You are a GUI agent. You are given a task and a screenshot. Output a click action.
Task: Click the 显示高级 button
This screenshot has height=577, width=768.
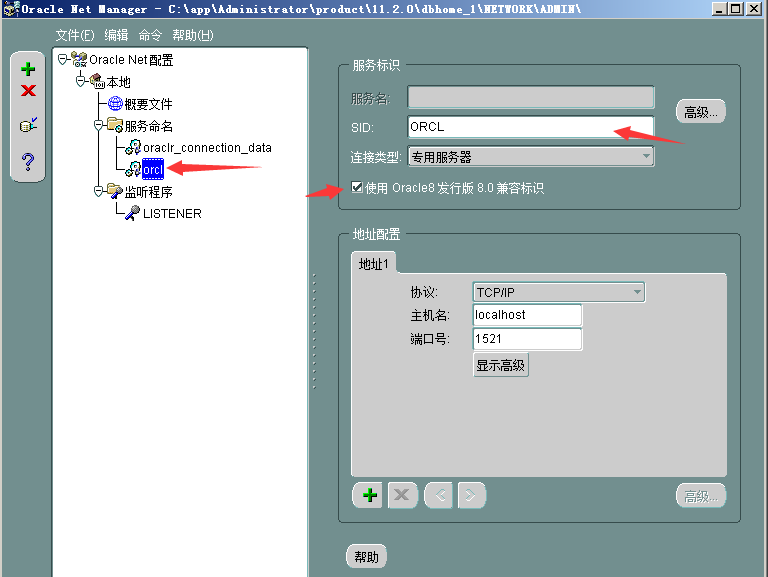pos(500,366)
